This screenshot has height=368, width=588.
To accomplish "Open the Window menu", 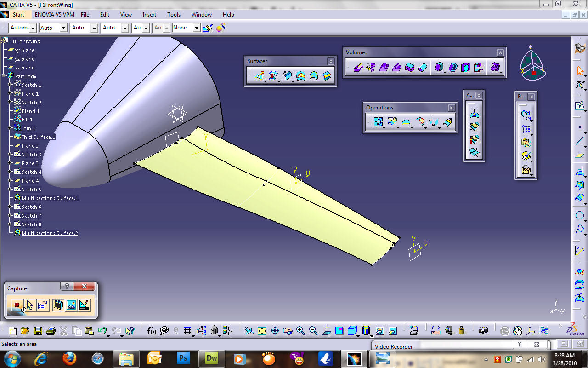I will 202,15.
